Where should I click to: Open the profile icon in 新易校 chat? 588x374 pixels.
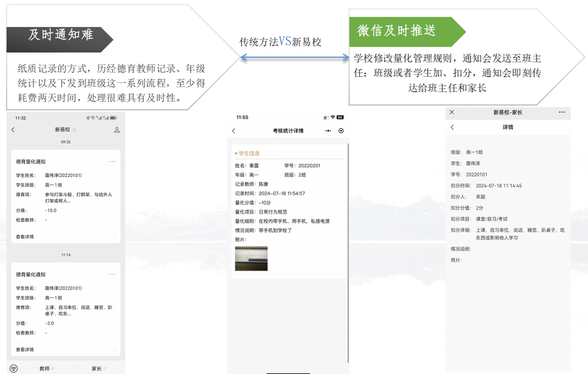pyautogui.click(x=117, y=130)
